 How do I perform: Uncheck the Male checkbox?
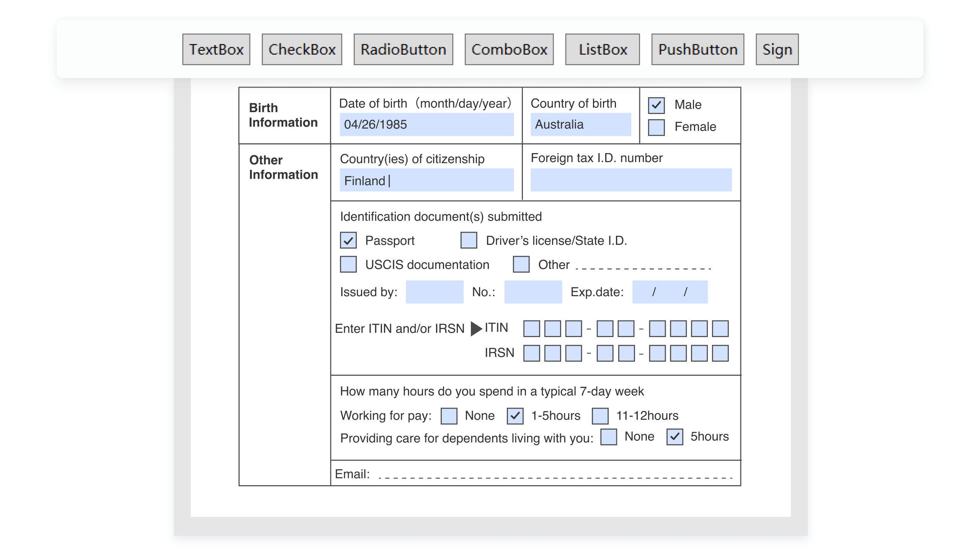point(656,106)
